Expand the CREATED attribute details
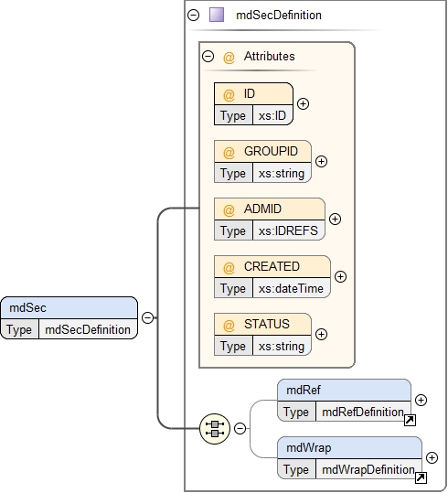This screenshot has height=493, width=448. pyautogui.click(x=341, y=276)
